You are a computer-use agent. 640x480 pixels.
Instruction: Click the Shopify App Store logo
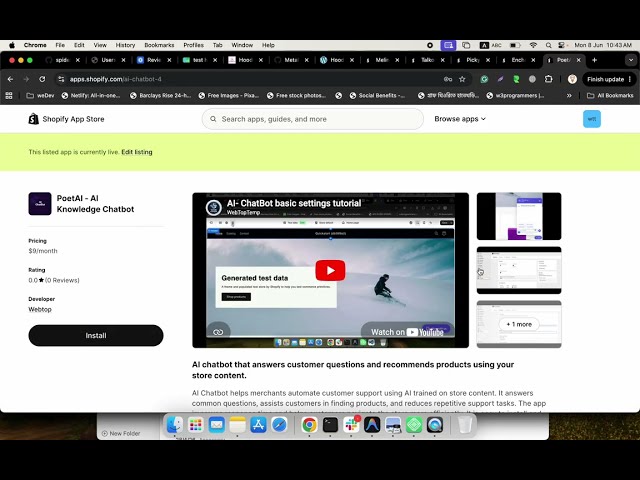[x=66, y=119]
